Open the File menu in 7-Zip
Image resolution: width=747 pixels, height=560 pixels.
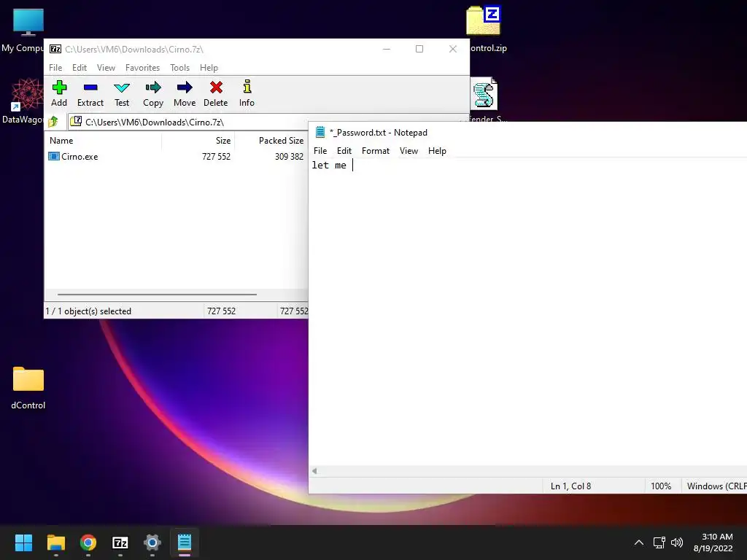tap(55, 68)
